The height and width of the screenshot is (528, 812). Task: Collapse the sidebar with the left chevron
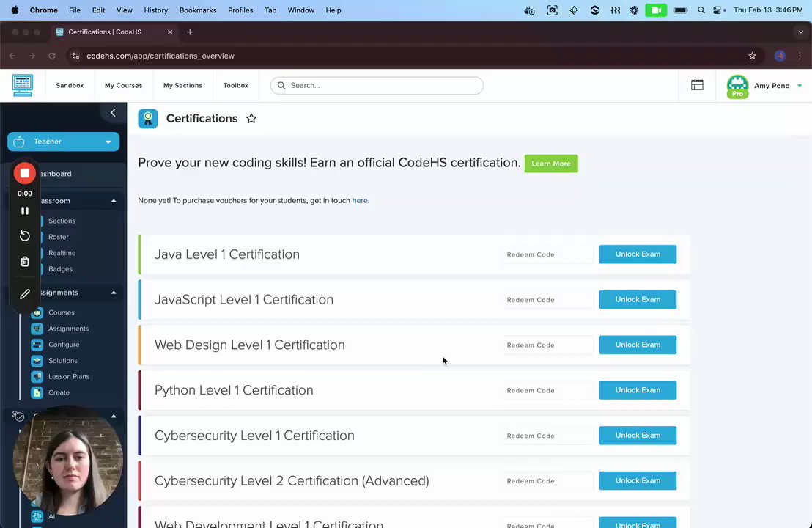coord(113,112)
